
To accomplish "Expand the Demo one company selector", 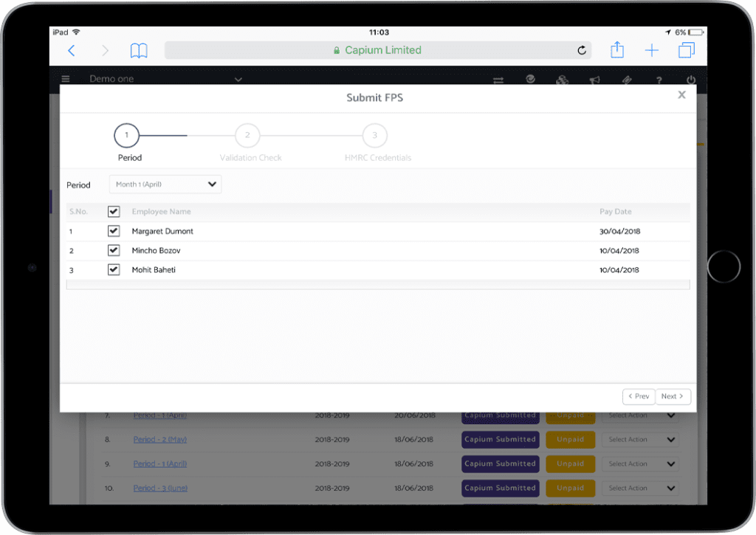I will [x=238, y=79].
